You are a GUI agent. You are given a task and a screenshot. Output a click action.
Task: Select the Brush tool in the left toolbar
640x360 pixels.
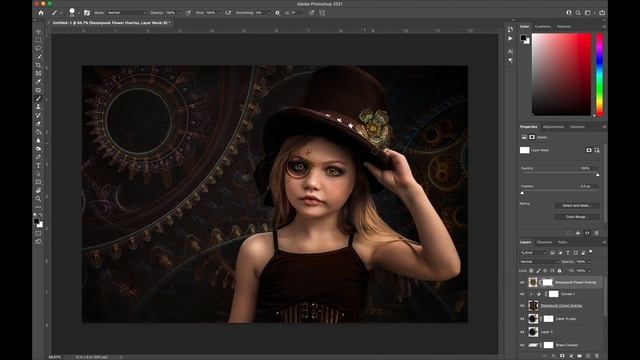pos(38,98)
